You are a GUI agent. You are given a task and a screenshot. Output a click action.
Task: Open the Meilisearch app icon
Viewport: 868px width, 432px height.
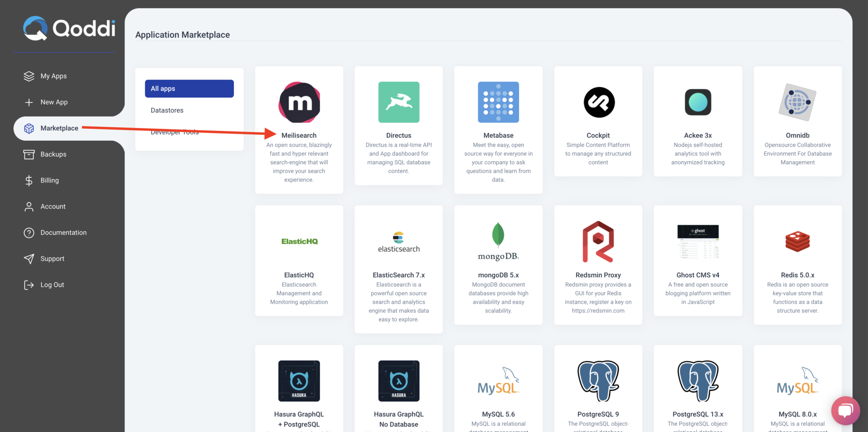(299, 102)
